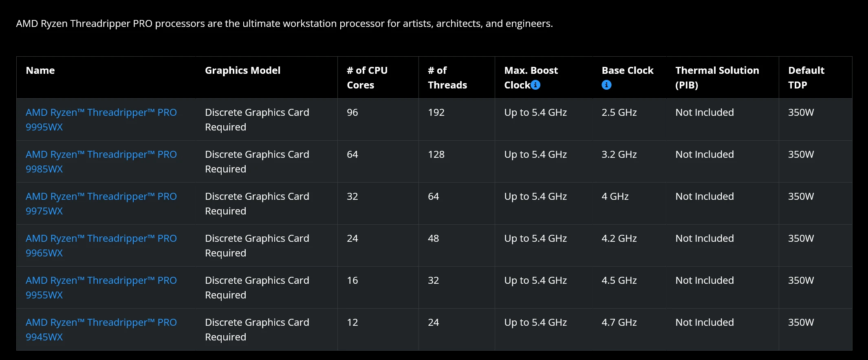Select the 96 cores cell
The height and width of the screenshot is (360, 868).
352,113
